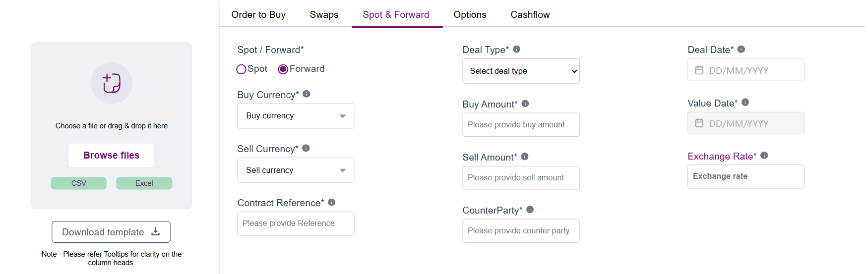Click the file upload icon
Viewport: 868px width, 274px height.
tap(112, 83)
